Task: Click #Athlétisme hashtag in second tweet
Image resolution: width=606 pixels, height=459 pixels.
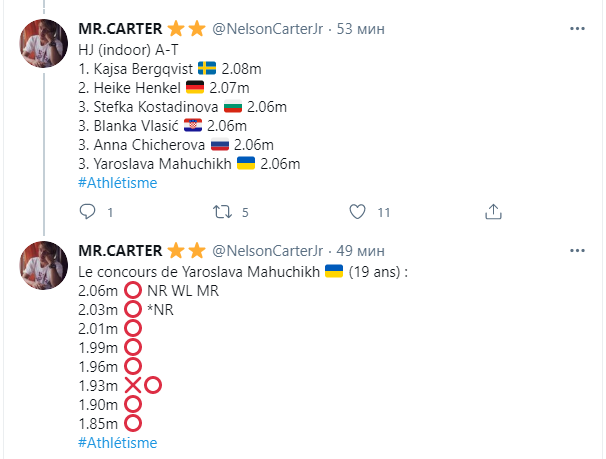Action: pyautogui.click(x=117, y=442)
